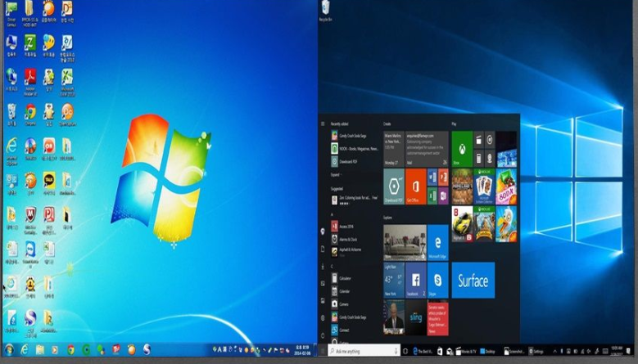Open Recycle Bin on Windows 10 desktop
This screenshot has height=364, width=638.
pyautogui.click(x=325, y=11)
